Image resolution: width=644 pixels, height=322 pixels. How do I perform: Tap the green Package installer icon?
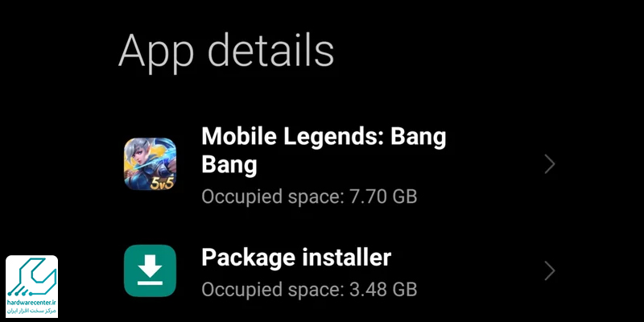[x=150, y=270]
